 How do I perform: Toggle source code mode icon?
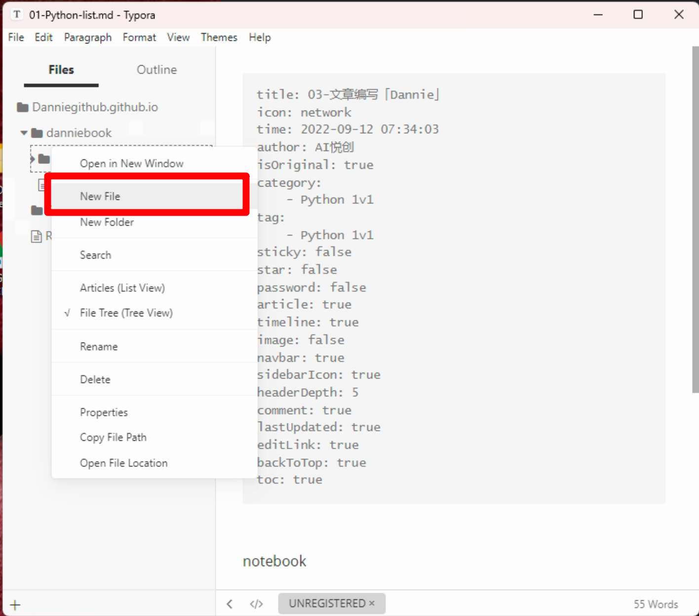click(256, 604)
